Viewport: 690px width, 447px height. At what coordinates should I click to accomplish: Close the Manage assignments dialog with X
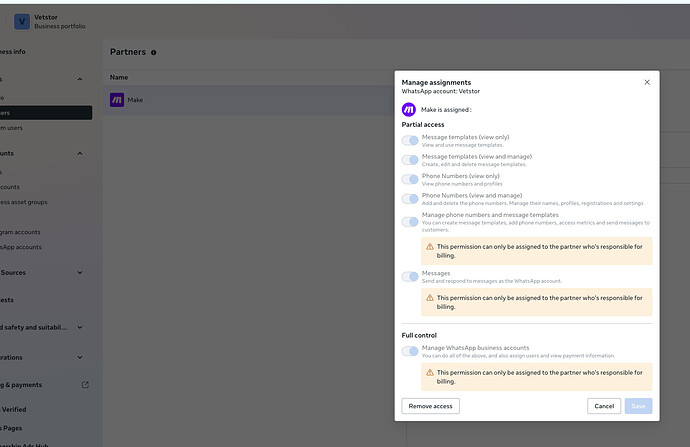point(647,82)
